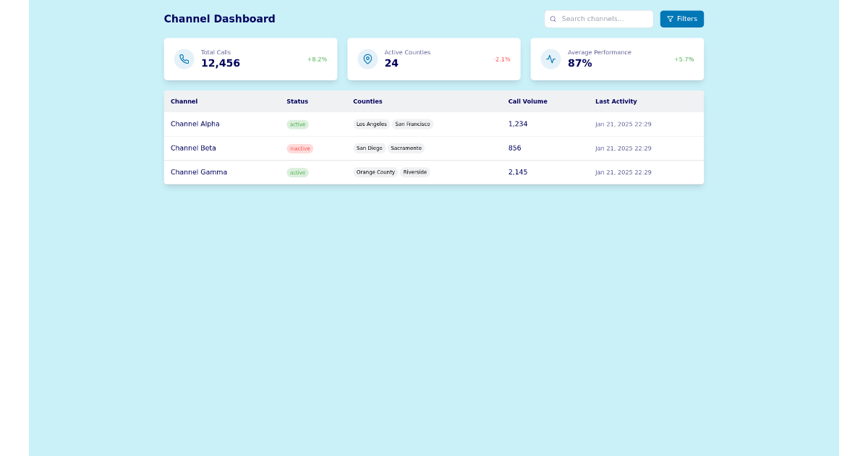868x456 pixels.
Task: Click the +8.2% trend indicator
Action: click(x=317, y=59)
